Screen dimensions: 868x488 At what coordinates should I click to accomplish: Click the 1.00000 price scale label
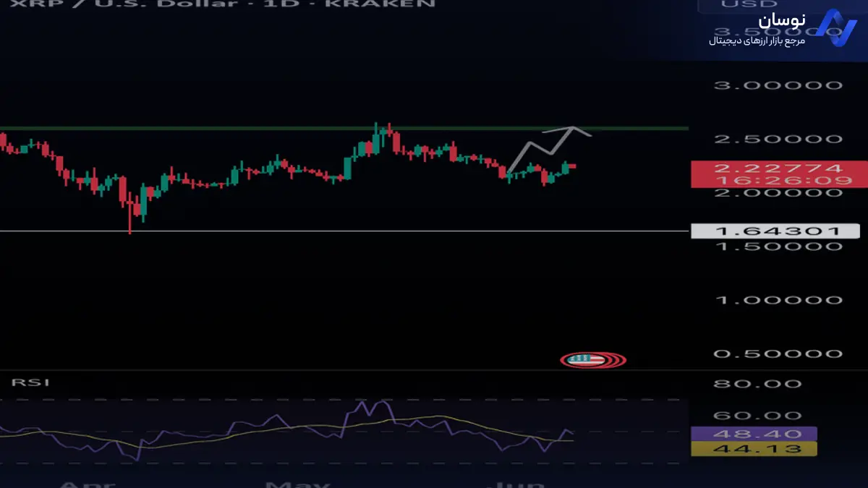click(778, 299)
